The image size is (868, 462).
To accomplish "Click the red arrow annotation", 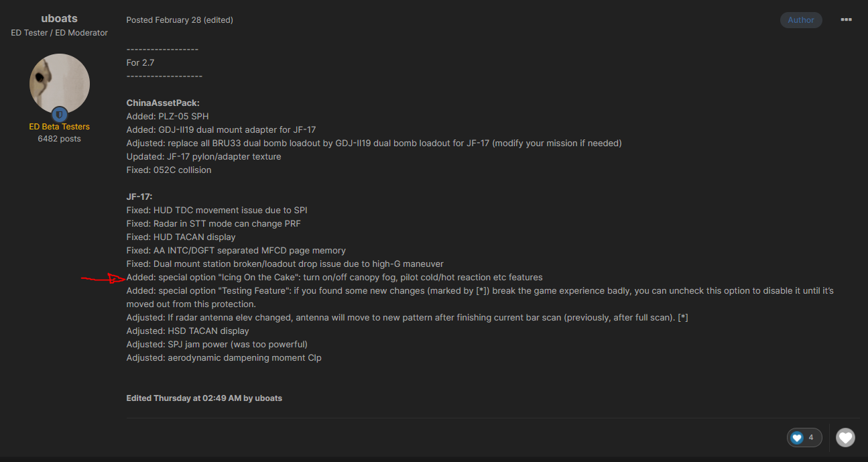I will (103, 280).
